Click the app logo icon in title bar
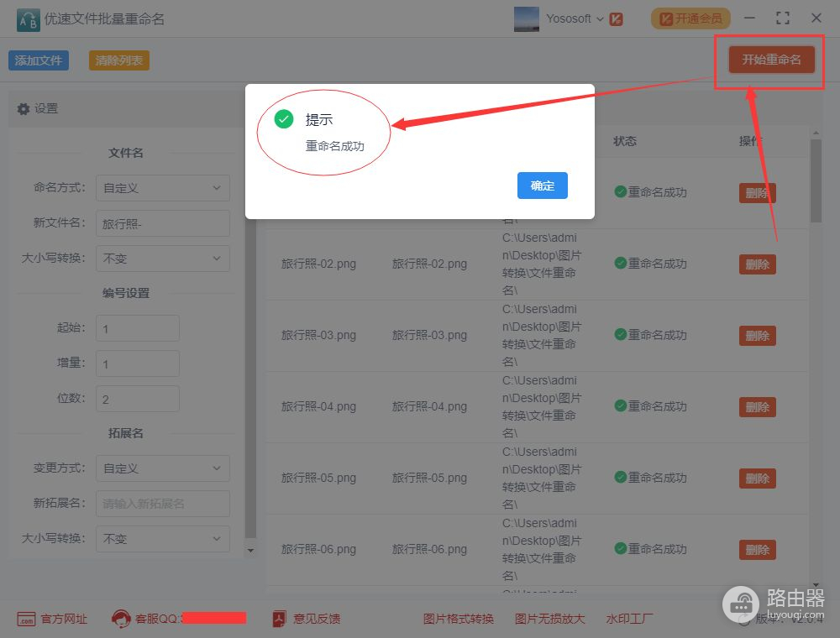This screenshot has height=638, width=840. 28,20
